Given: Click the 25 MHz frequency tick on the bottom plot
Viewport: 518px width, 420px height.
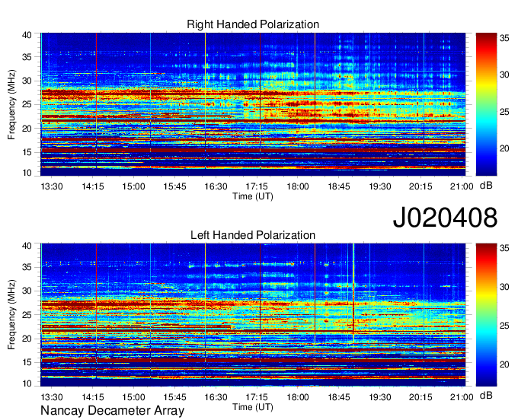Looking at the screenshot, I should 27,315.
